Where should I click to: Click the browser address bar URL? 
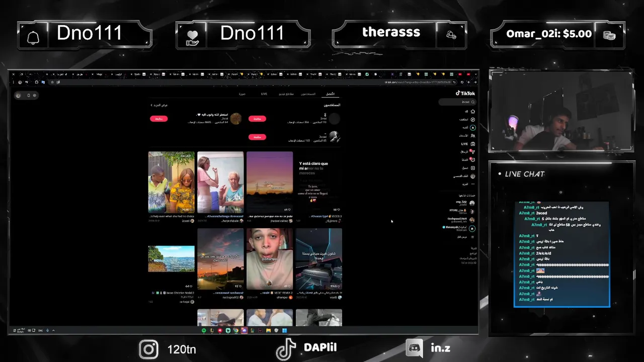coord(418,82)
